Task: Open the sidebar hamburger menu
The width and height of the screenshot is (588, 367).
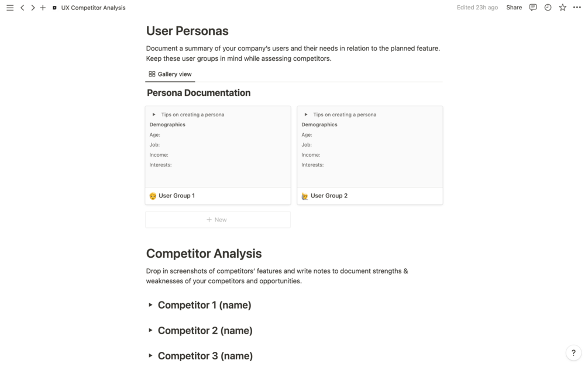Action: (x=10, y=8)
